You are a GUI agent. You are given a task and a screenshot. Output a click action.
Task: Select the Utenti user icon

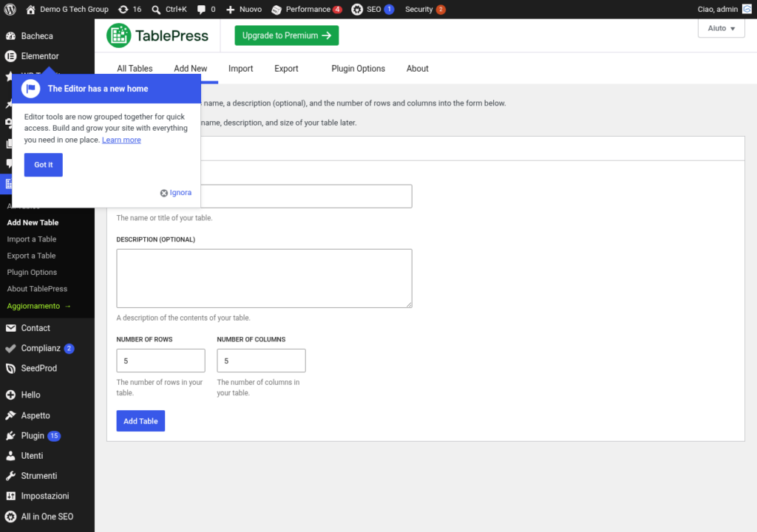click(x=10, y=456)
